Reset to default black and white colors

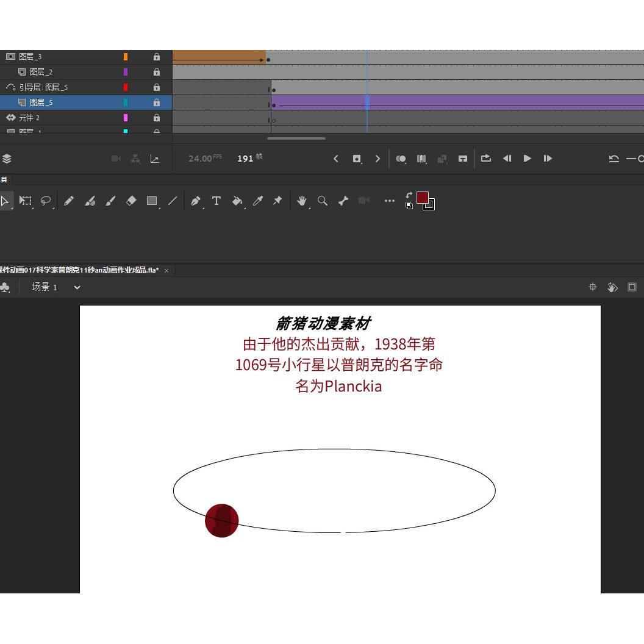409,206
